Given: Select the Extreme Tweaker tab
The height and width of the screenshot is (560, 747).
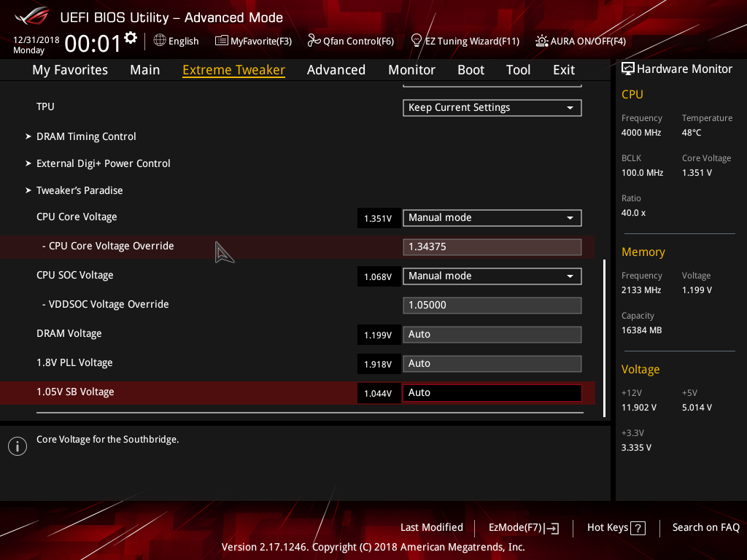Looking at the screenshot, I should tap(234, 70).
